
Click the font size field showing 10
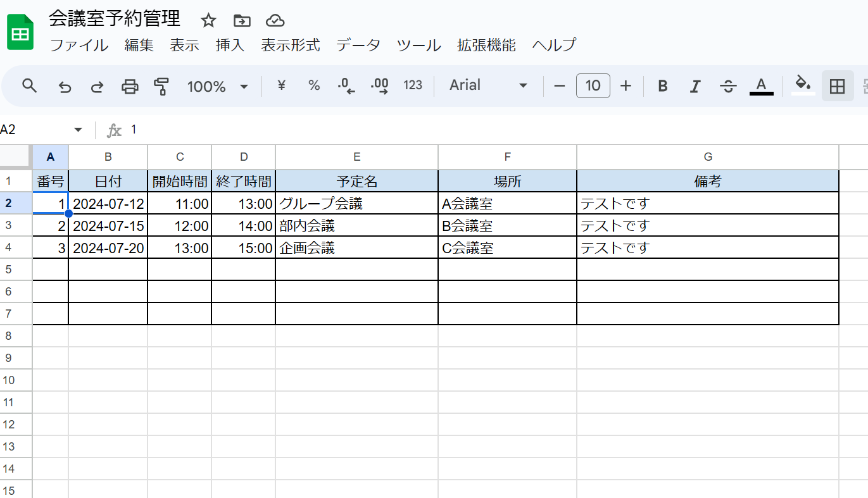tap(593, 85)
